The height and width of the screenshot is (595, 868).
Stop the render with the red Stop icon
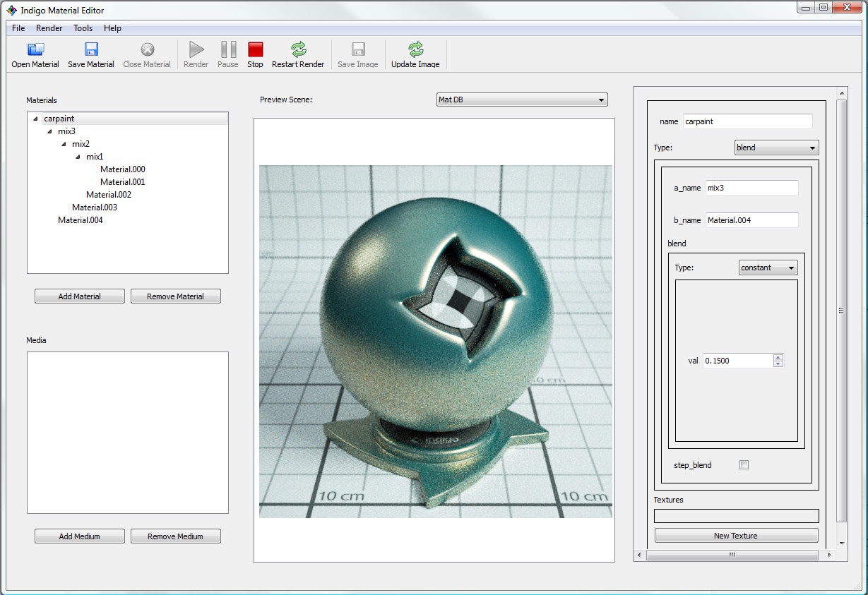click(256, 49)
